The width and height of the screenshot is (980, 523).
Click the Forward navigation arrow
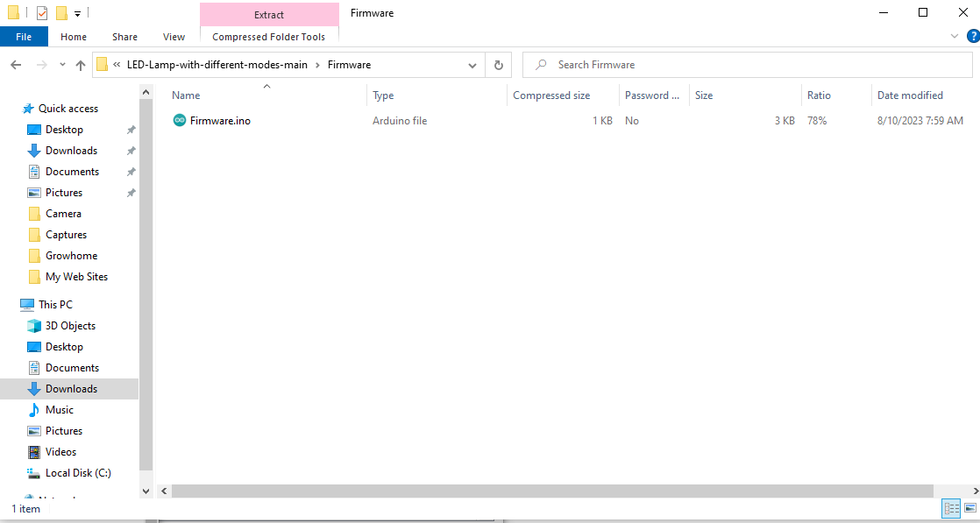pos(42,64)
